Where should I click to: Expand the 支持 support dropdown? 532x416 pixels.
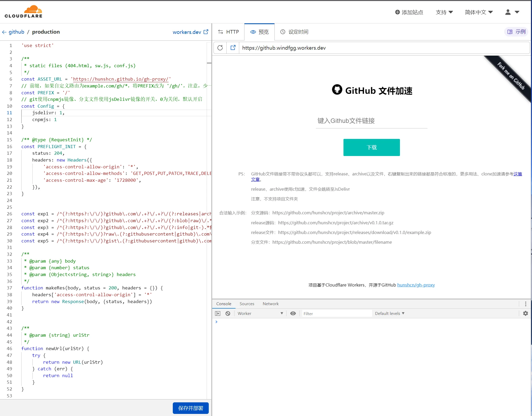444,12
